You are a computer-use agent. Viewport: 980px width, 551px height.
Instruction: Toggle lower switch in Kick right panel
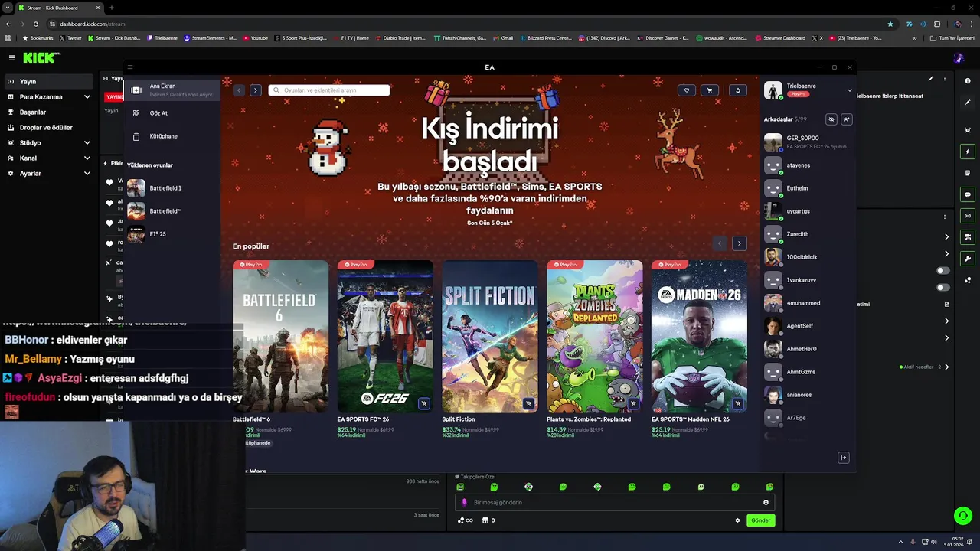(x=943, y=288)
